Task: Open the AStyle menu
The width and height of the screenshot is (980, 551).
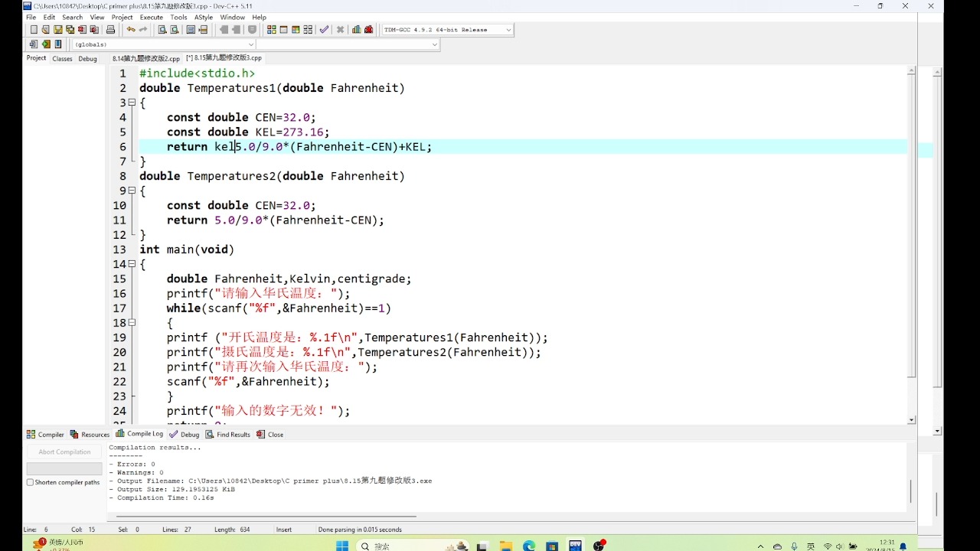Action: pyautogui.click(x=204, y=17)
